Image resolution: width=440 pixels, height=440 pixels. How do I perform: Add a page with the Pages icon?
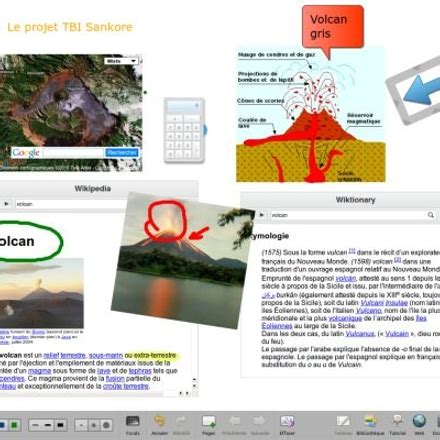[x=209, y=421]
